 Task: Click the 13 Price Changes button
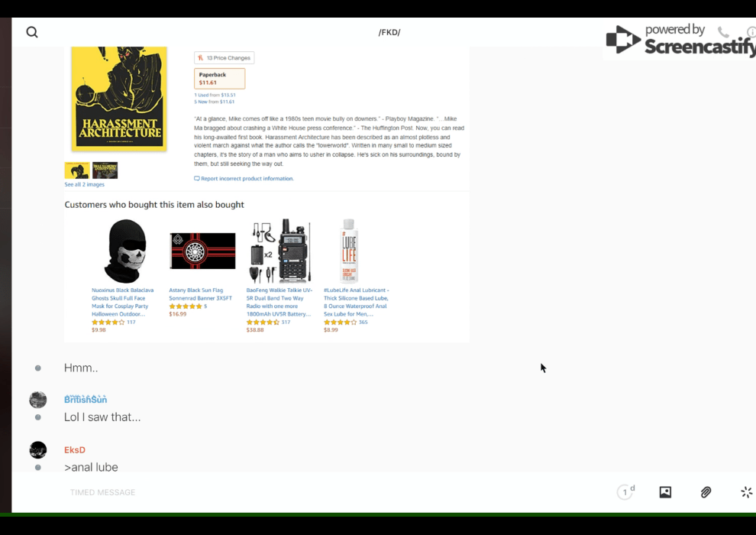pos(225,58)
